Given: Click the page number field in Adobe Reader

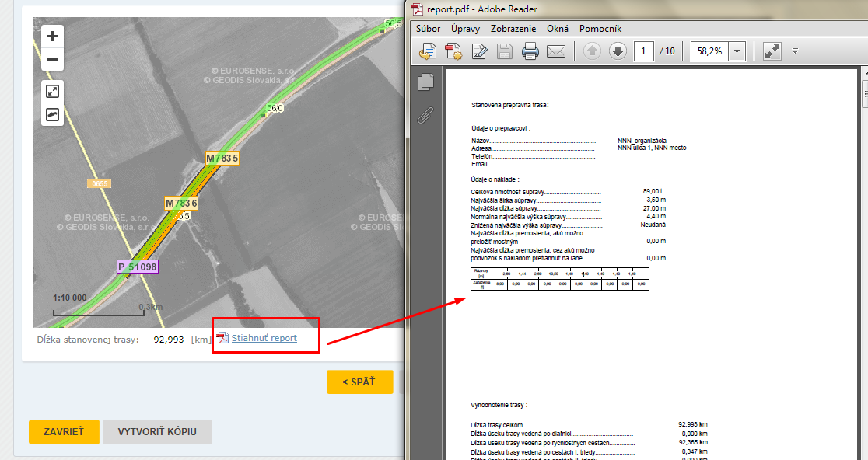Looking at the screenshot, I should pyautogui.click(x=643, y=51).
